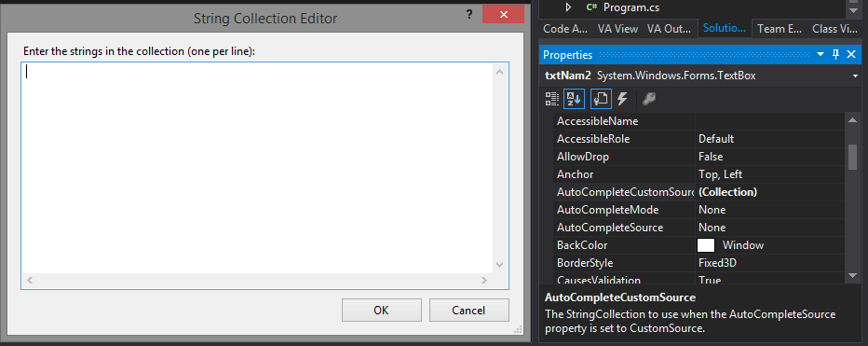Click the Properties grid scroll down arrow
The height and width of the screenshot is (346, 868).
852,275
